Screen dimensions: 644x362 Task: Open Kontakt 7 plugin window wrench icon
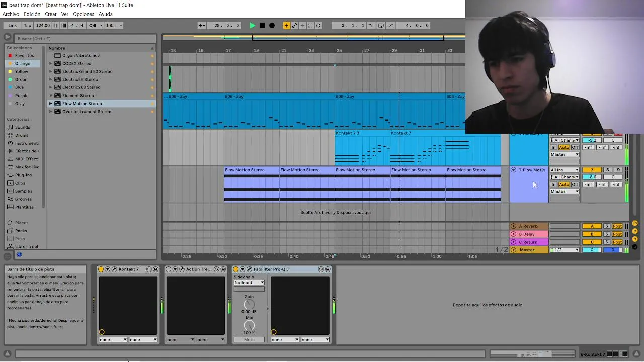click(114, 269)
